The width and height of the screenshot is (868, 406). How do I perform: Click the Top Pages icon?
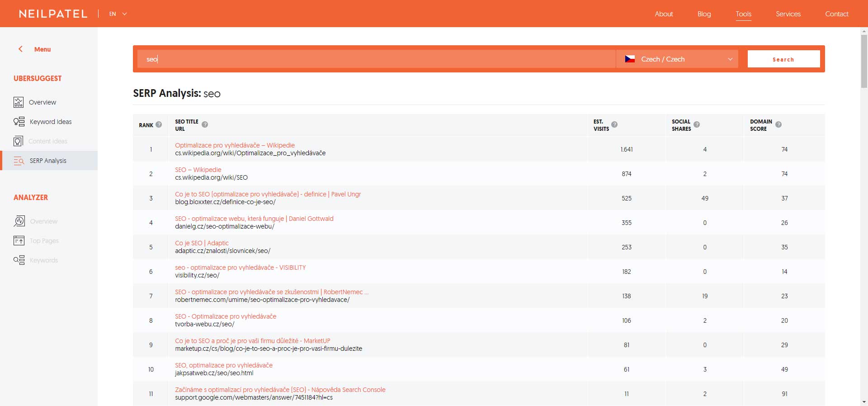coord(19,241)
